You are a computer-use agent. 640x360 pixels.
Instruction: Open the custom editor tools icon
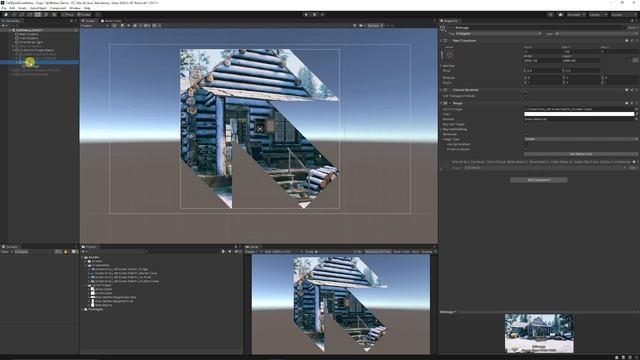click(x=54, y=15)
